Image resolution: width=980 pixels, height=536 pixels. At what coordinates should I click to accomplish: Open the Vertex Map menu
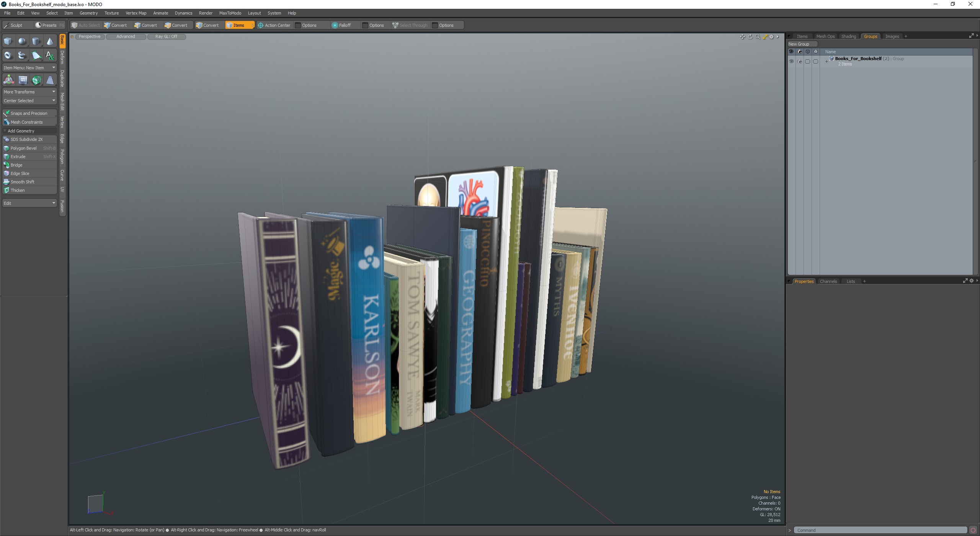[136, 13]
